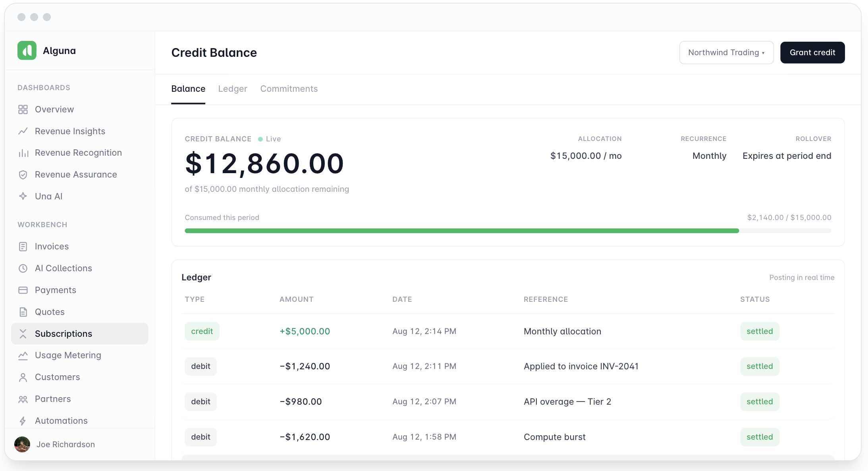Click the AI Collections clock icon
This screenshot has height=471, width=868.
(23, 268)
